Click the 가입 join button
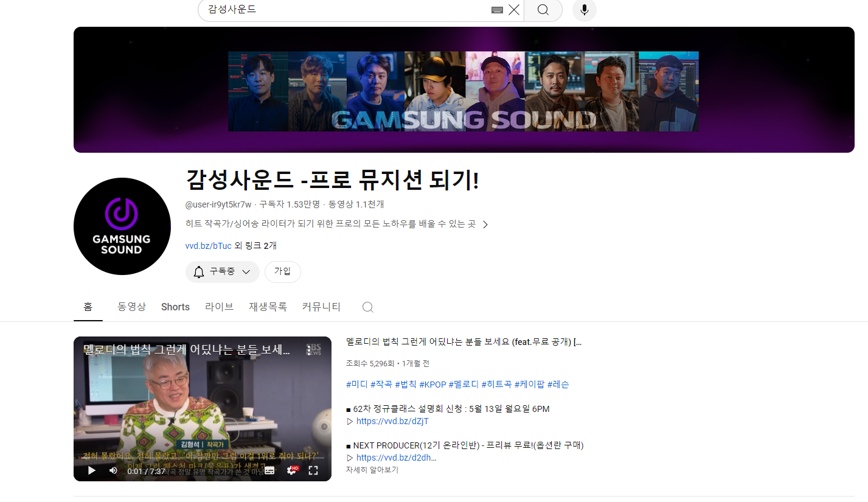 tap(283, 272)
